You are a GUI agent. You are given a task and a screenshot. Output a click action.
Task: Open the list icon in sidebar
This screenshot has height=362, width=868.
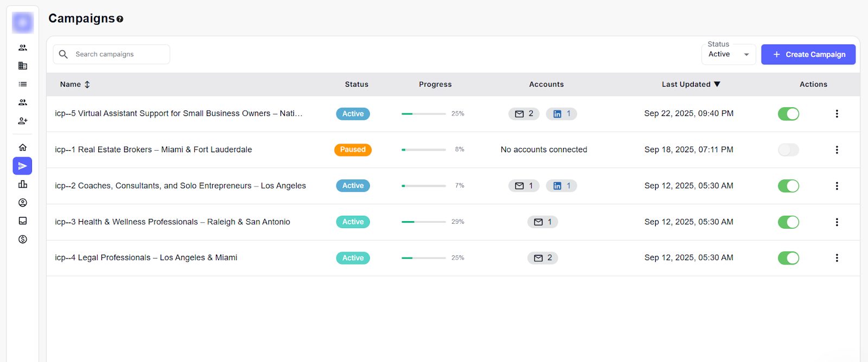pyautogui.click(x=23, y=84)
